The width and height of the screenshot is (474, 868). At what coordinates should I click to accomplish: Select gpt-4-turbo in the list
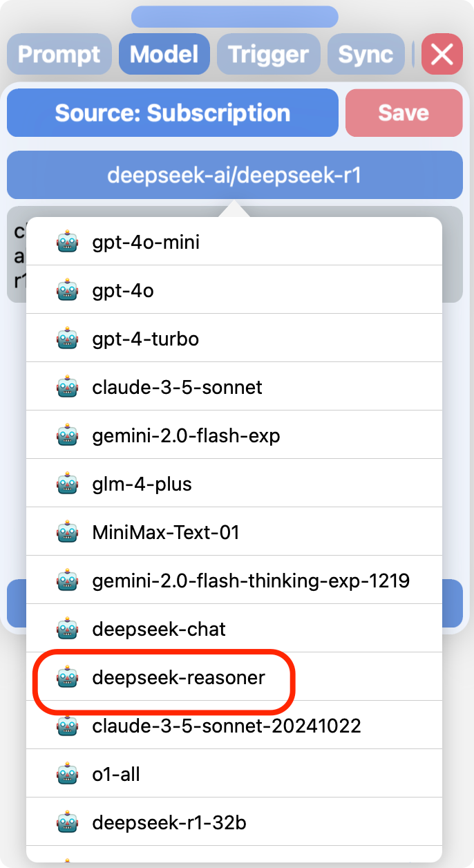pyautogui.click(x=234, y=339)
